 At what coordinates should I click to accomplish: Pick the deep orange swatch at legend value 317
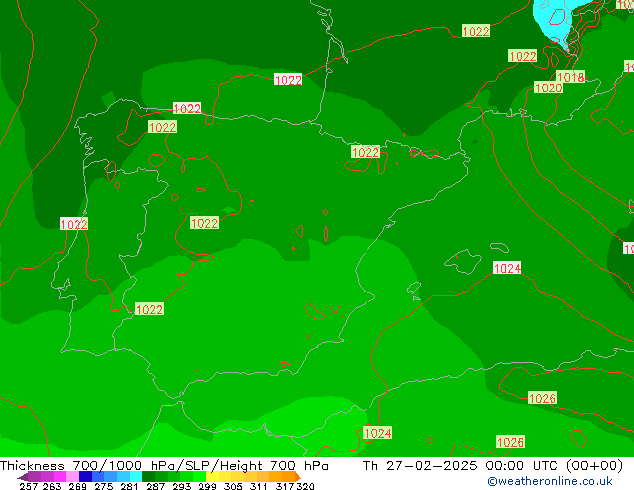point(288,477)
